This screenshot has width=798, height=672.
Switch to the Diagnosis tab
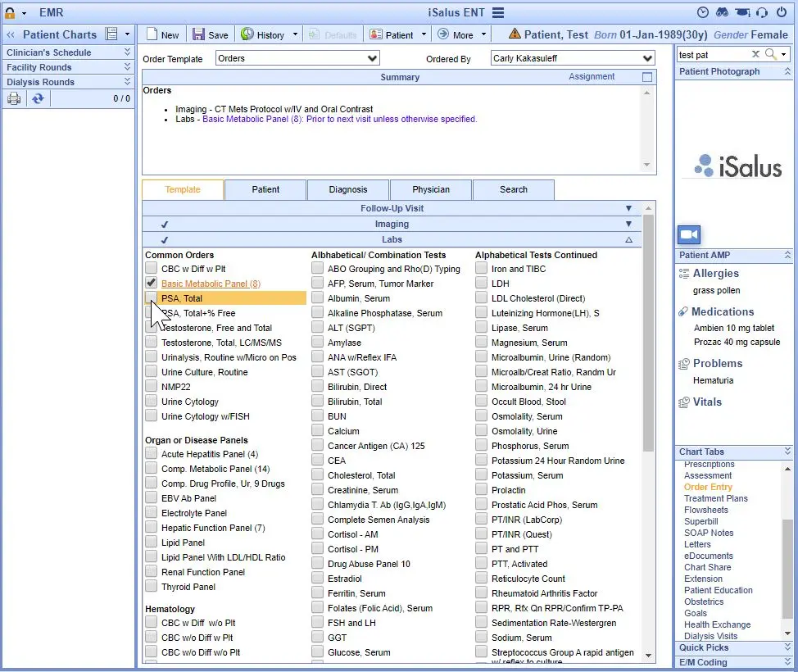pyautogui.click(x=347, y=189)
